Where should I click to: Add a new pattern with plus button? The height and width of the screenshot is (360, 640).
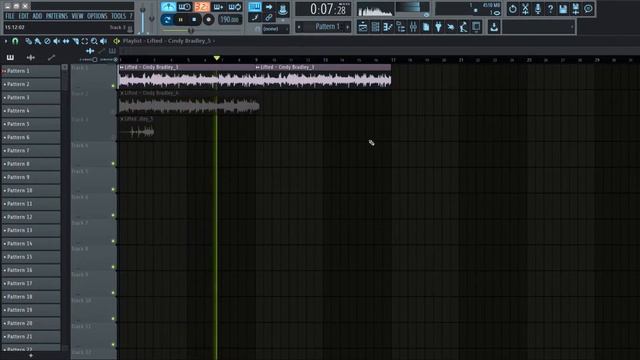[31, 356]
